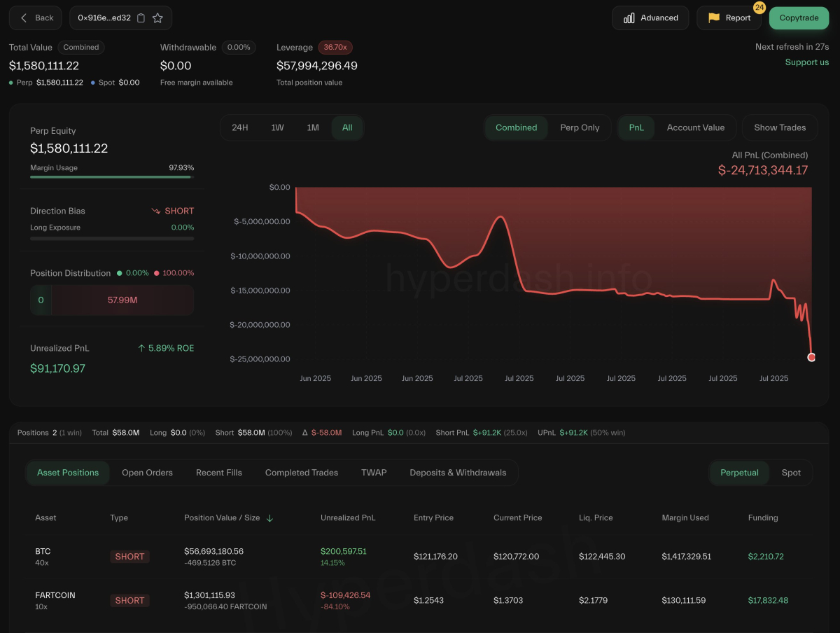The width and height of the screenshot is (840, 633).
Task: Click the Liq. Price column header
Action: click(596, 518)
